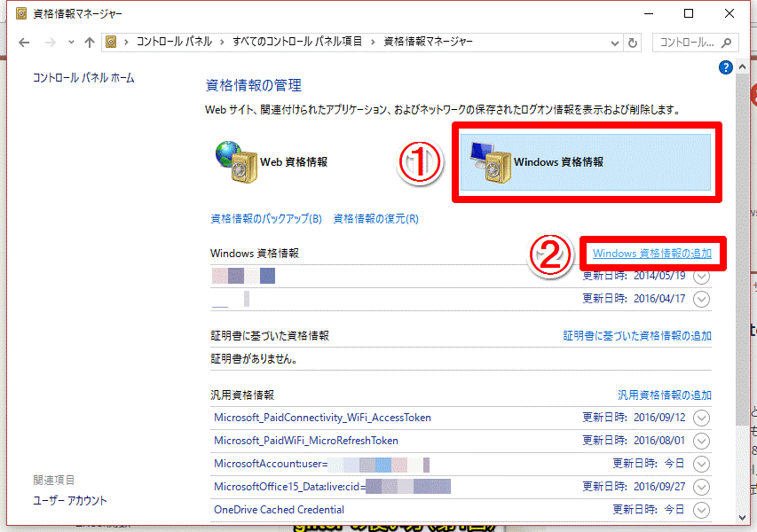Screen dimensions: 757x532
Task: Expand the OneDrive Cached Credential entry
Action: pyautogui.click(x=701, y=509)
